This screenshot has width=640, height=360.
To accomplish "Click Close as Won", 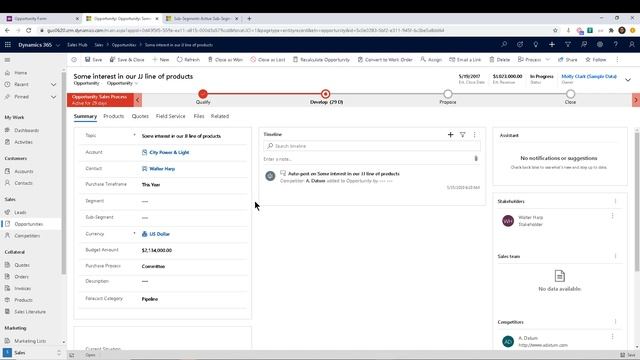I will point(225,60).
